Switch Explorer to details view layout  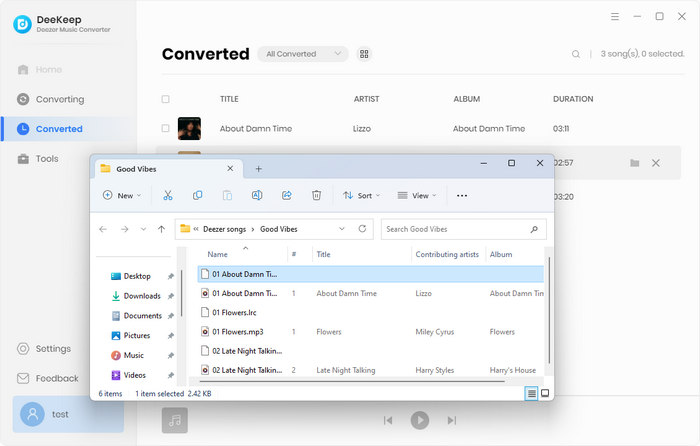click(531, 393)
